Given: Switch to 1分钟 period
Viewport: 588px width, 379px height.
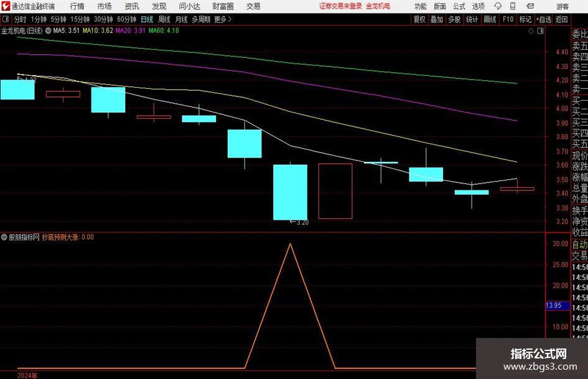Looking at the screenshot, I should point(38,19).
